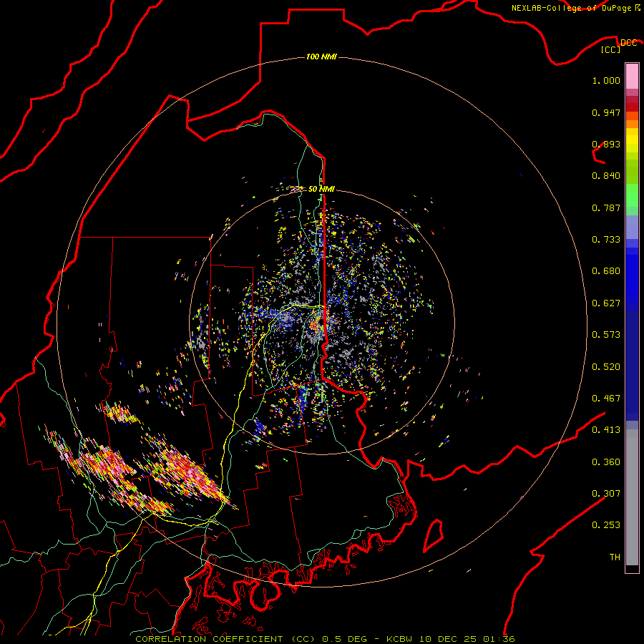Click the 0.893 legend value
This screenshot has width=644, height=644.
[606, 144]
